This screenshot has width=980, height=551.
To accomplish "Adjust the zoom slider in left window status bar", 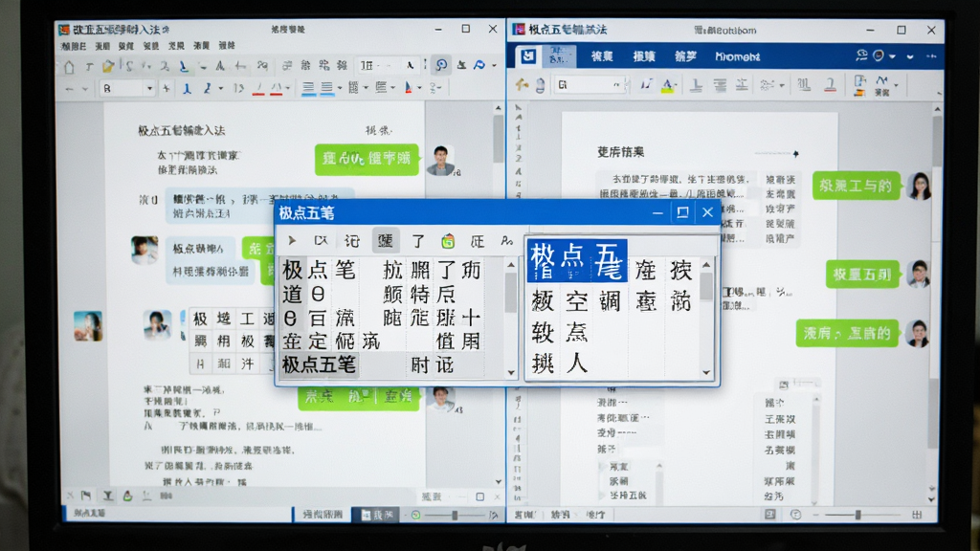I will click(x=455, y=515).
